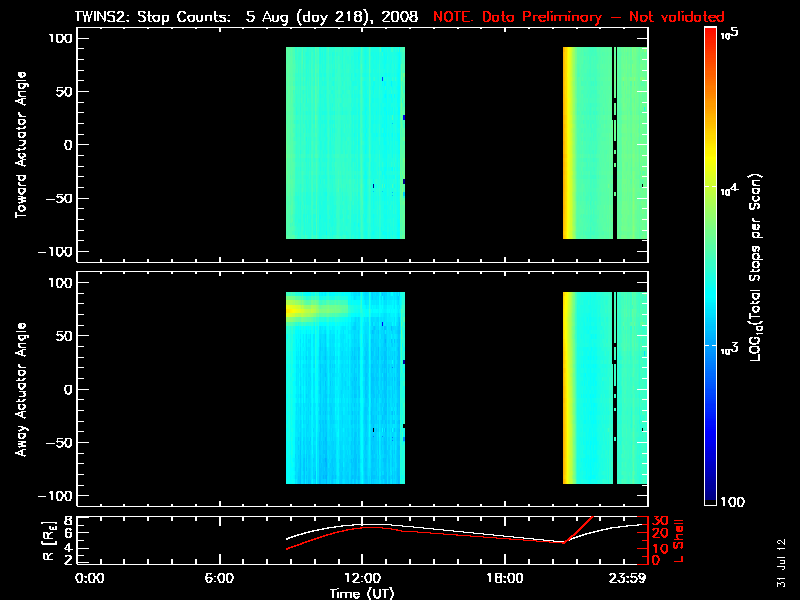Click the black data gap stripe in Toward panel
Image resolution: width=800 pixels, height=600 pixels.
(615, 143)
